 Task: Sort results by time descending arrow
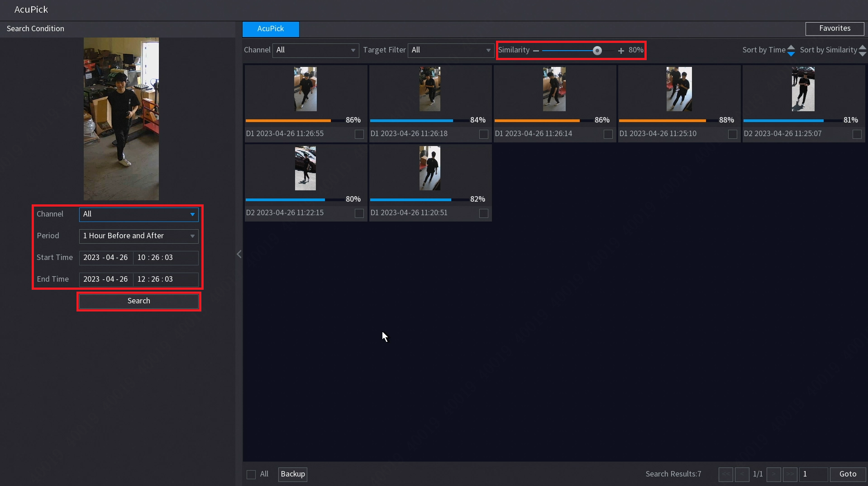coord(791,54)
